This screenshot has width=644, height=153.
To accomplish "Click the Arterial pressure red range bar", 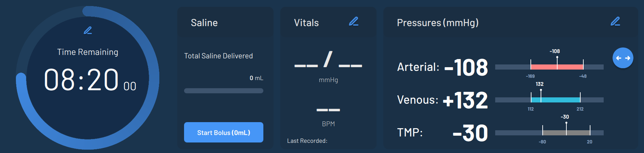I will [557, 67].
